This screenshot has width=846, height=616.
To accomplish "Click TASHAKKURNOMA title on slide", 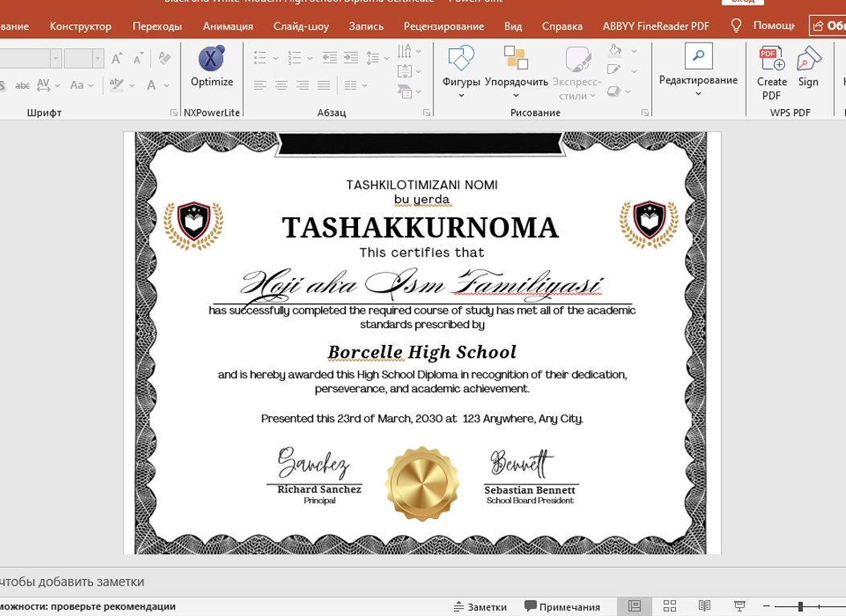I will coord(421,228).
